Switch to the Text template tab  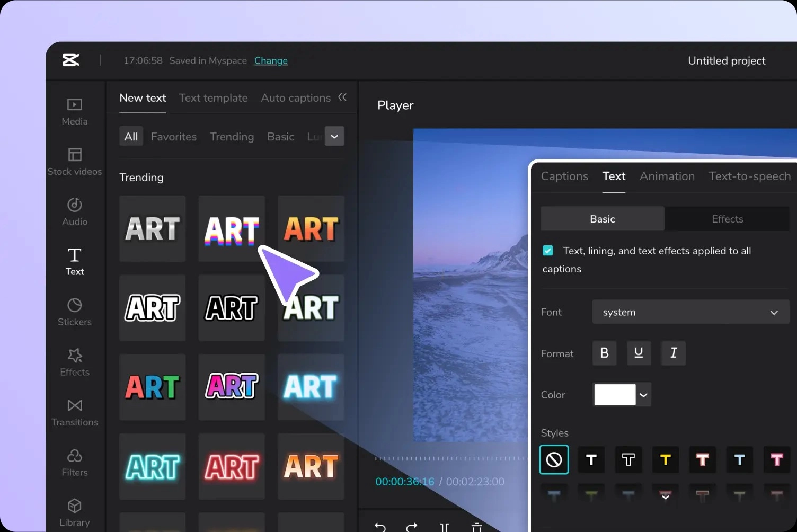(213, 98)
